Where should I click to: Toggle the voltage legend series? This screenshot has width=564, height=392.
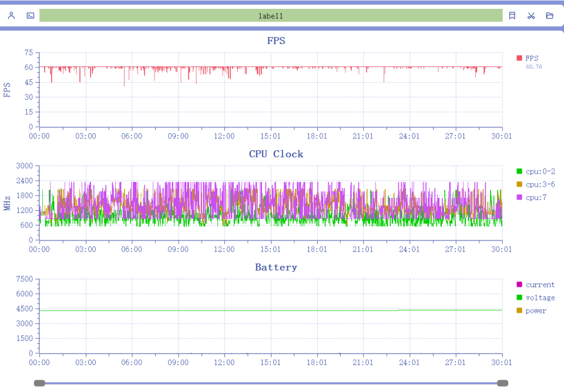click(x=536, y=298)
